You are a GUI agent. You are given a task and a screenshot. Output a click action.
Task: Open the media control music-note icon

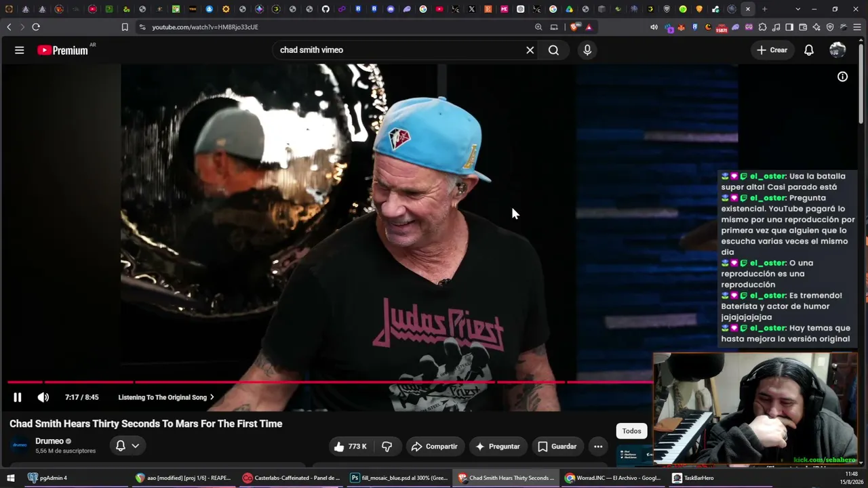point(776,27)
